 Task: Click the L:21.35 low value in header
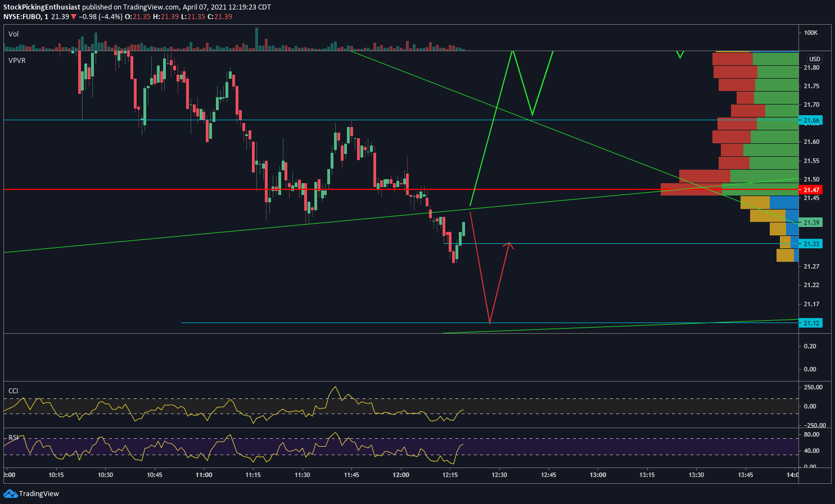pos(193,17)
